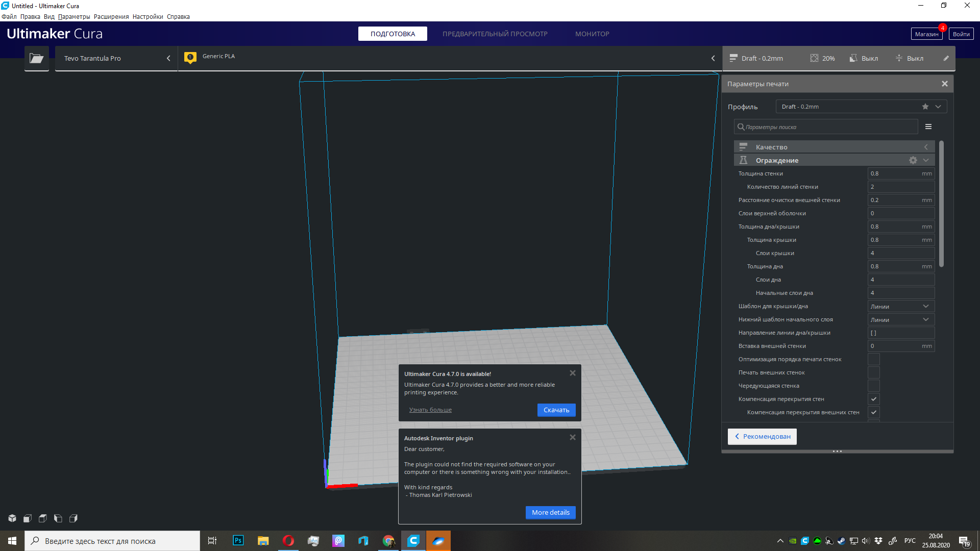Switch to ПРЕДВАРИТЕЛЬНЫЙ ПРОСМОТР tab
980x551 pixels.
click(495, 34)
